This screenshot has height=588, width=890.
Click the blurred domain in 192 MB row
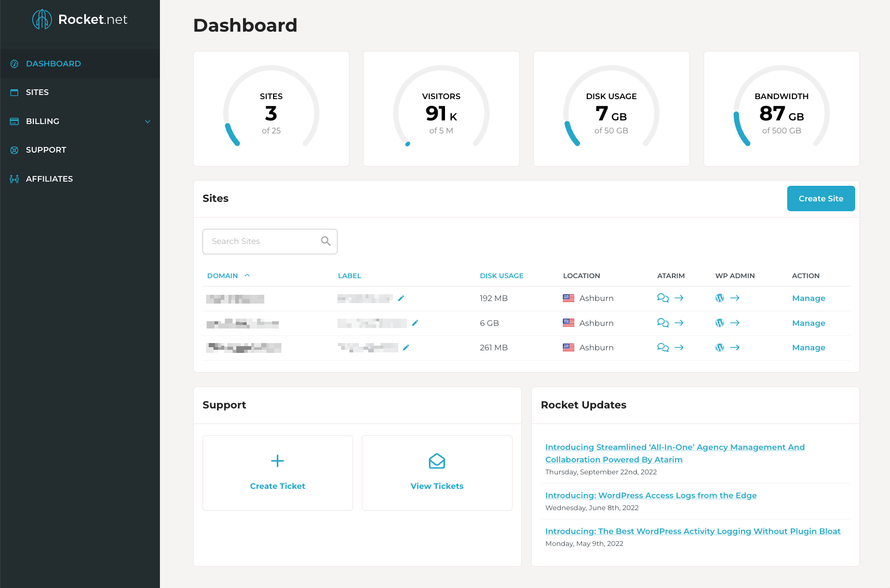tap(235, 299)
